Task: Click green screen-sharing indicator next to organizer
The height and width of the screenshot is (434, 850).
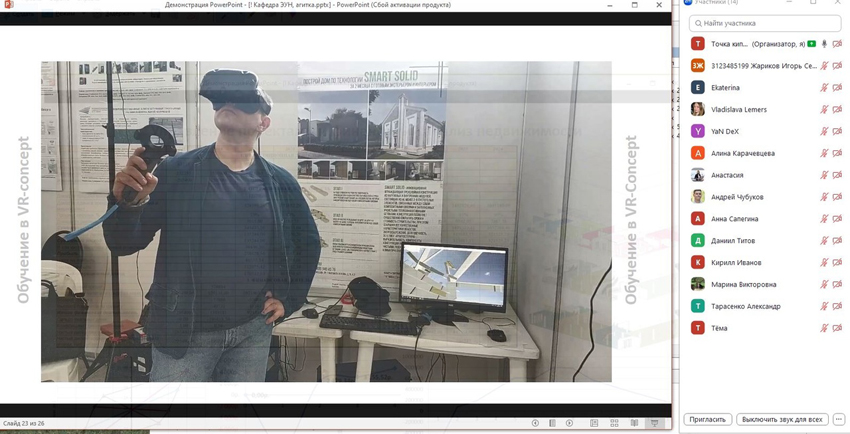Action: point(812,44)
